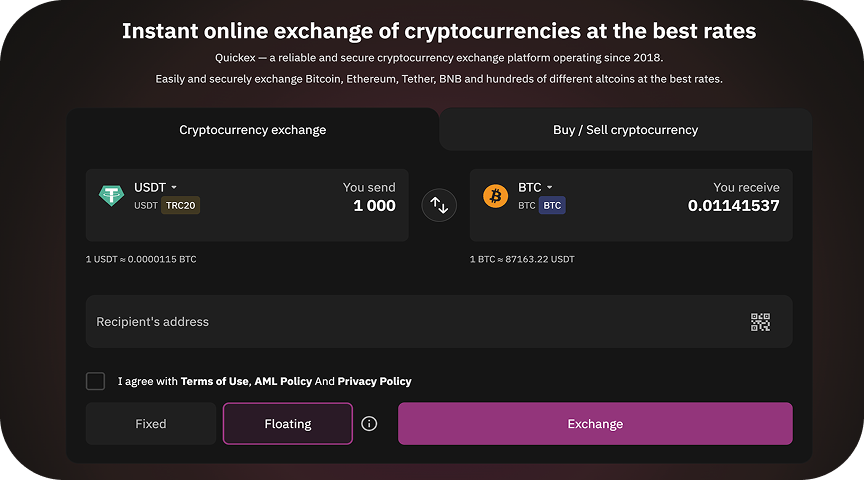The width and height of the screenshot is (864, 480).
Task: Click the floating rate info icon
Action: point(369,424)
